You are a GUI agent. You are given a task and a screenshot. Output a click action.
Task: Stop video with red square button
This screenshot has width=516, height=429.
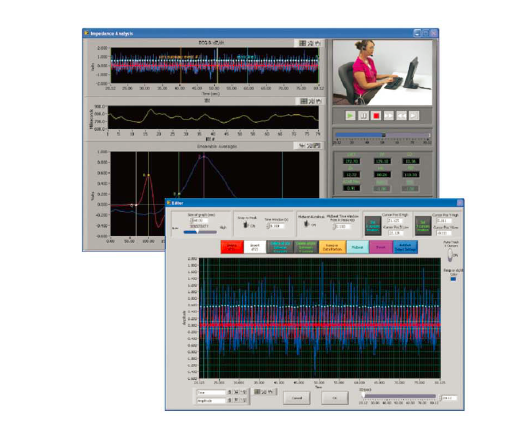[x=376, y=116]
